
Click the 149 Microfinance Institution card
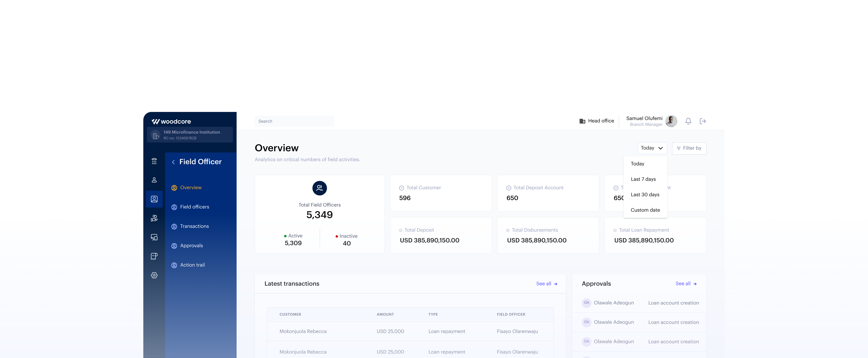[190, 135]
